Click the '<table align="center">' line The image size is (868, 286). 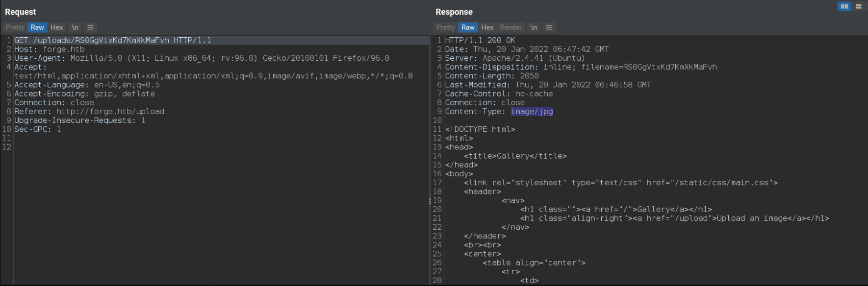pos(534,262)
